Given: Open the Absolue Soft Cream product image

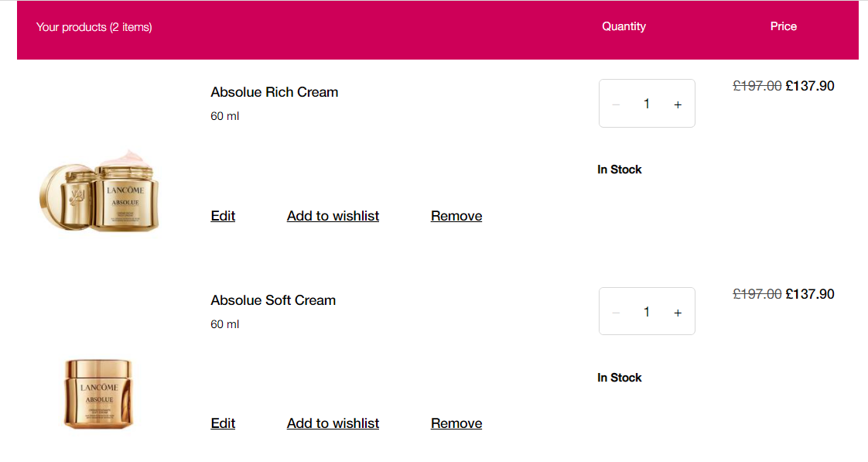Looking at the screenshot, I should [x=99, y=394].
